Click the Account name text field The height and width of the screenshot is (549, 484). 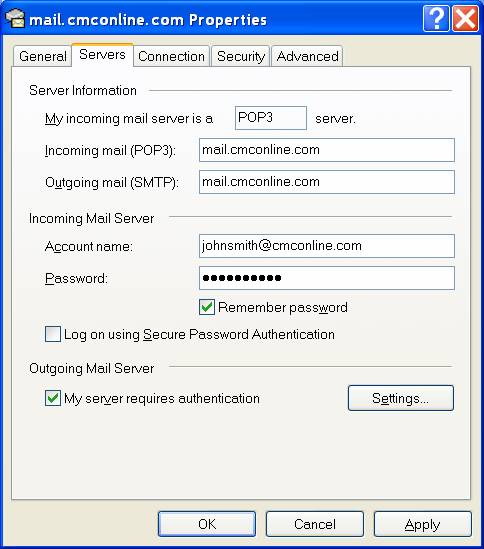point(327,246)
